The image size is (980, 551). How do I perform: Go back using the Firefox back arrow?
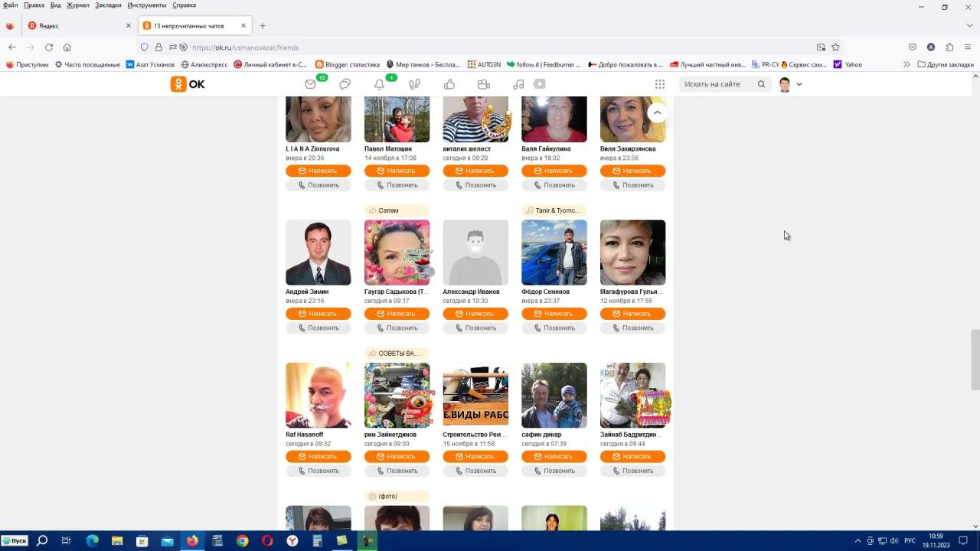(x=11, y=47)
